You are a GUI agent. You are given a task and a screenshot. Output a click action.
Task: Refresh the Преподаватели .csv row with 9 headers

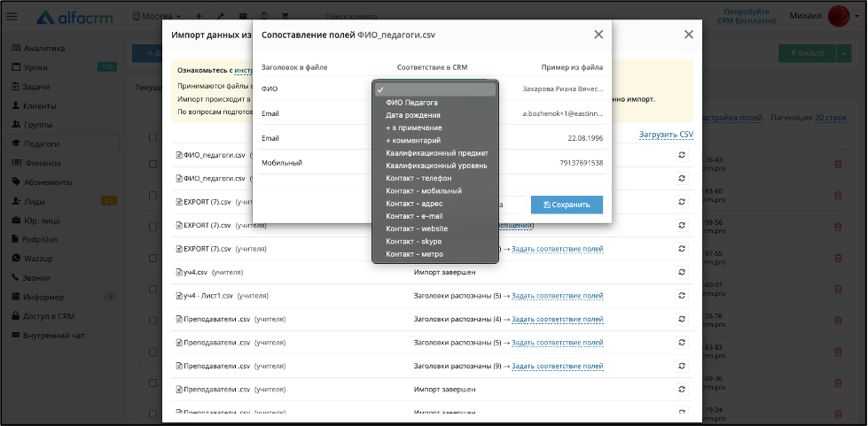pos(682,366)
